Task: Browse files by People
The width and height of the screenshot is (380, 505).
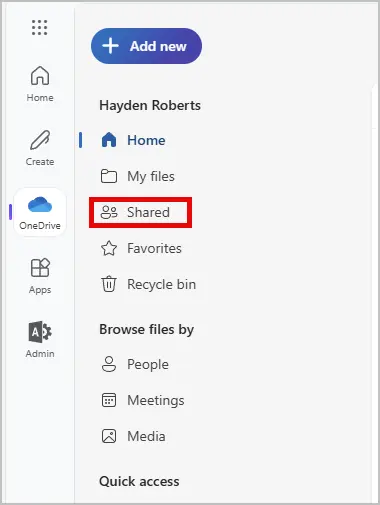Action: [135, 364]
